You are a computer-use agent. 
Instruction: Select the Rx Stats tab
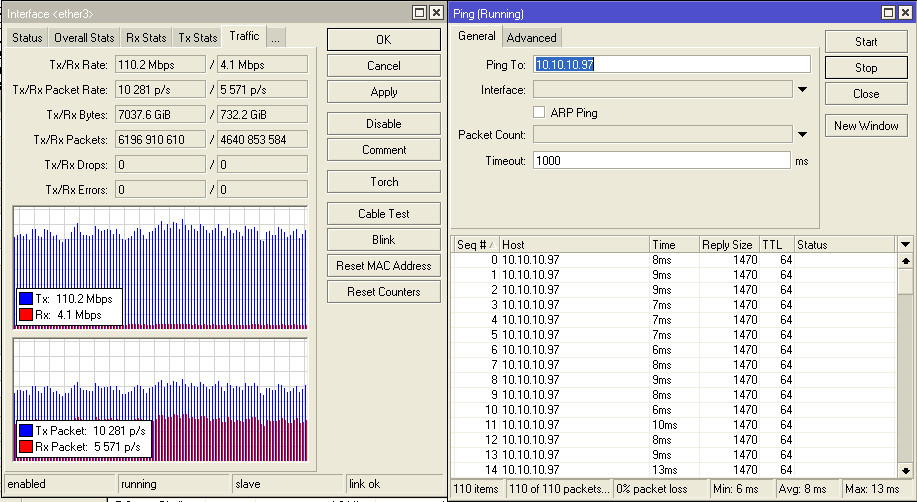coord(146,38)
